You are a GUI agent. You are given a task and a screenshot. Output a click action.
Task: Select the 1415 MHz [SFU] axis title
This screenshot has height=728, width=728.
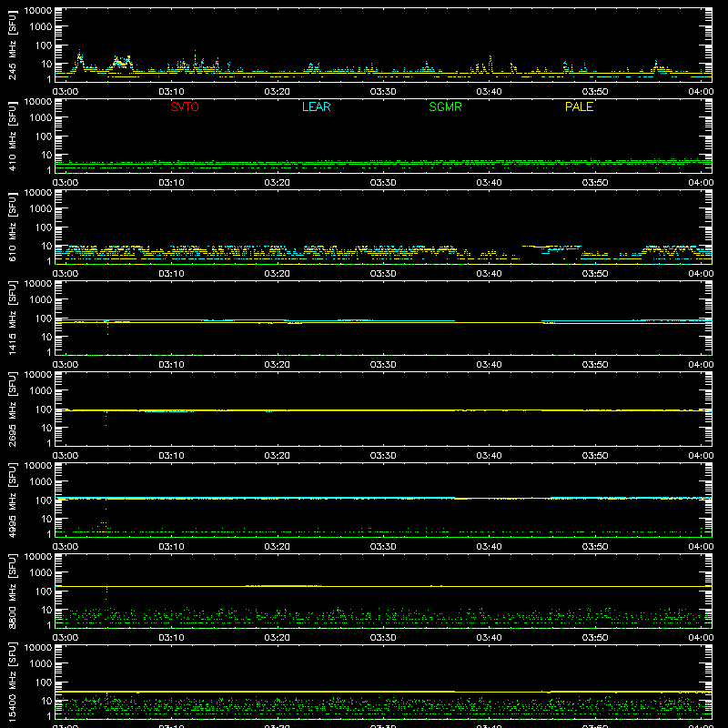tap(12, 318)
